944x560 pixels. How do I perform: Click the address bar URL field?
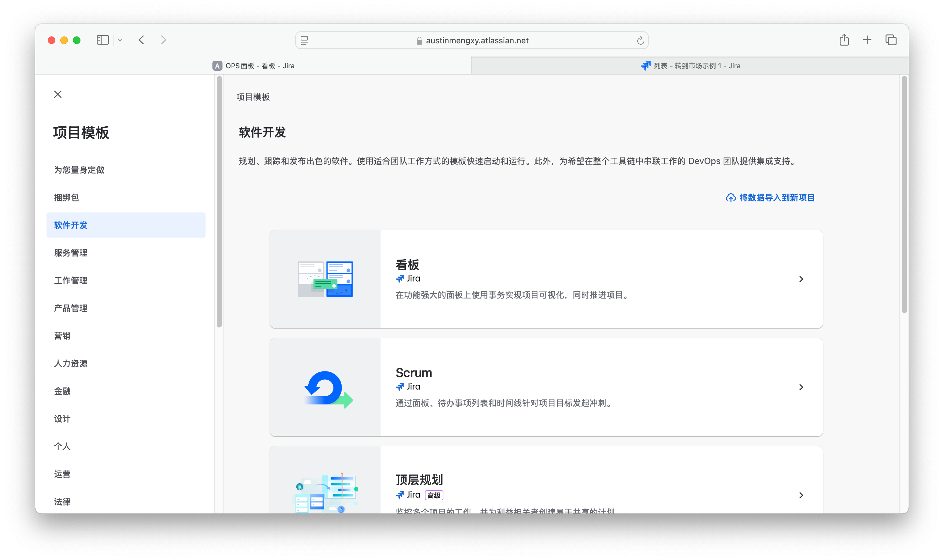tap(477, 40)
